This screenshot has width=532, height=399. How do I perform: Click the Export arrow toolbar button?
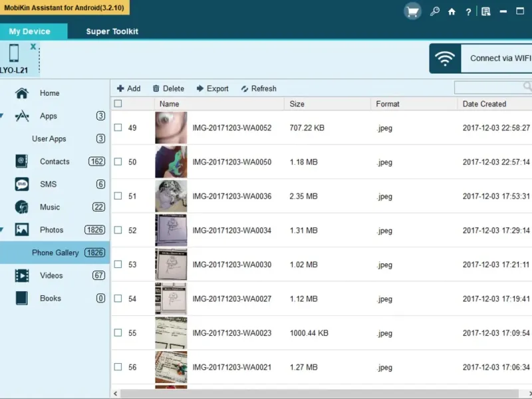coord(212,88)
